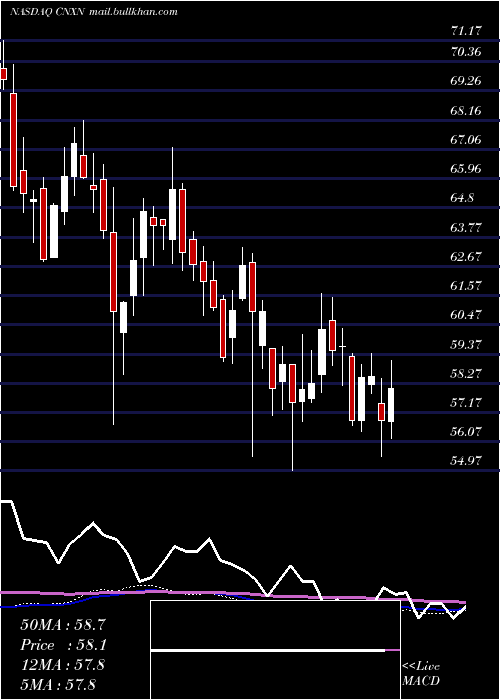Click the 68.16 price axis label
Screen dimensions: 500x700
coord(466,110)
